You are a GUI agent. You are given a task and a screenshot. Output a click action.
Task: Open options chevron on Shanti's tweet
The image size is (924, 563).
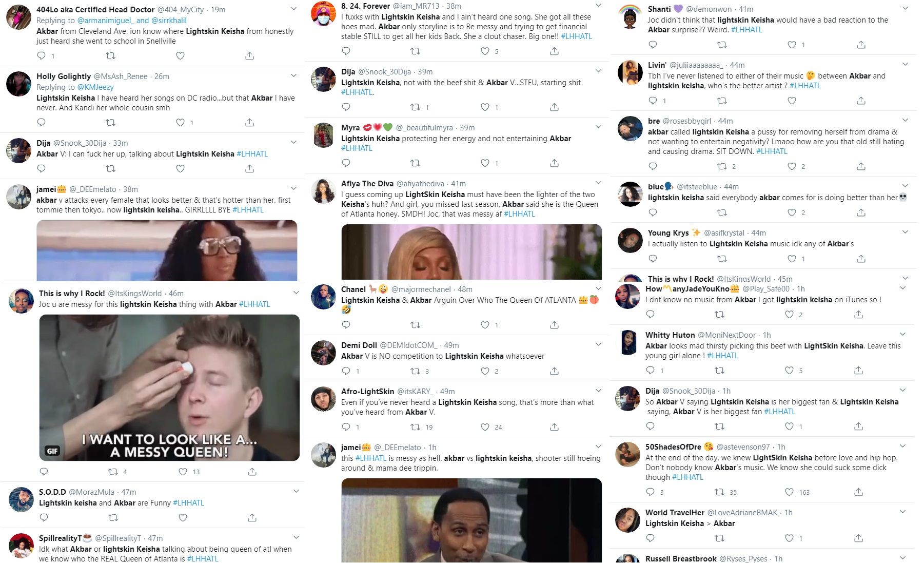(x=905, y=8)
